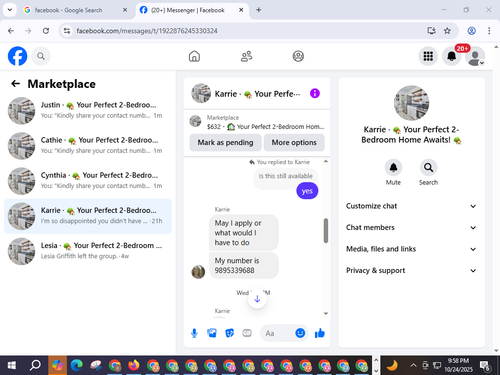
Task: Expand Privacy & support section
Action: tap(411, 270)
